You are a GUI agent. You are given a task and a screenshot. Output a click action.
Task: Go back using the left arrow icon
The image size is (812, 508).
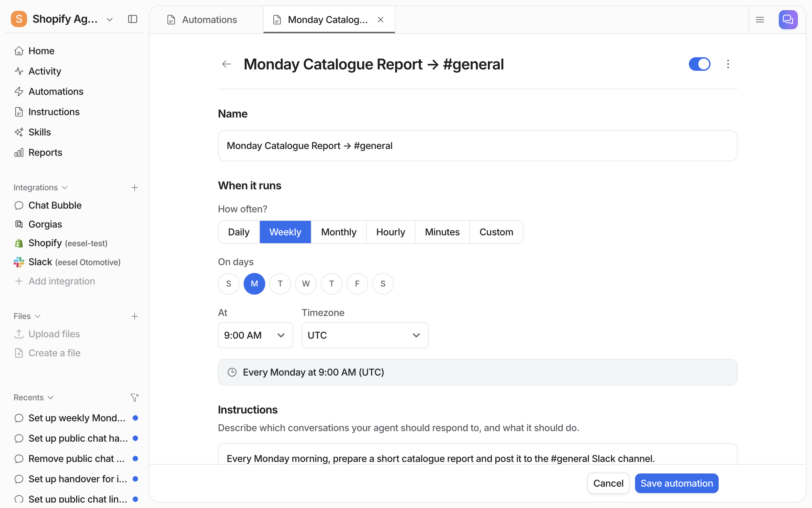click(x=226, y=64)
